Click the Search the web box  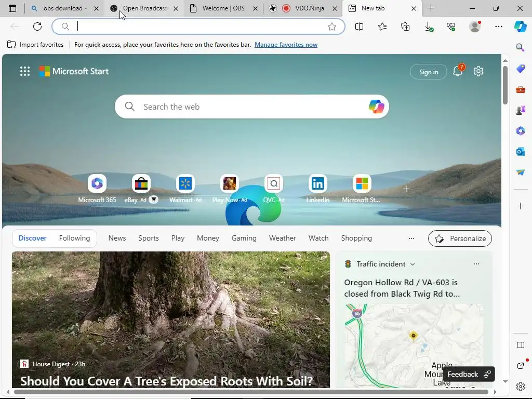pyautogui.click(x=252, y=107)
